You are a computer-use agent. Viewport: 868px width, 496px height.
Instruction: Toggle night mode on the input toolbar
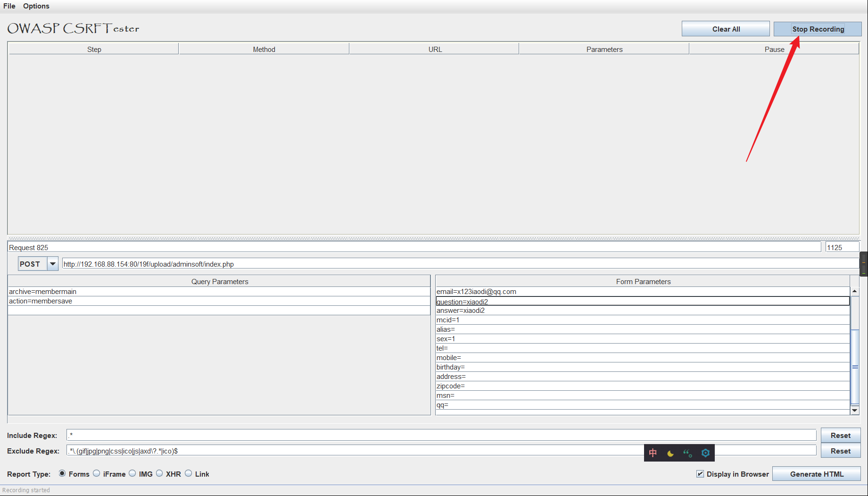(671, 453)
